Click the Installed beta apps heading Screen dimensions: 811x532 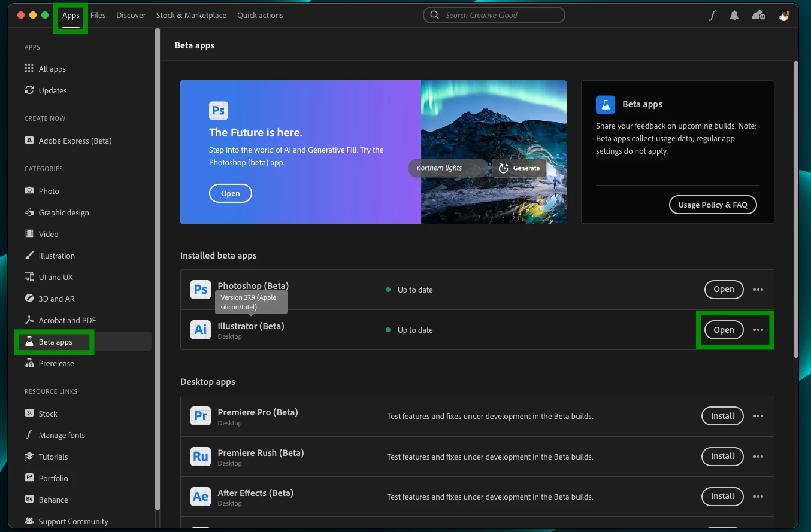click(x=219, y=256)
